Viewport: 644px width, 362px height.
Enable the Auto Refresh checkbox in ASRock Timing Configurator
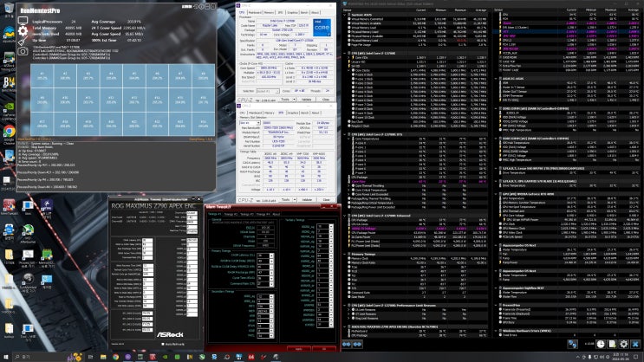tap(163, 344)
